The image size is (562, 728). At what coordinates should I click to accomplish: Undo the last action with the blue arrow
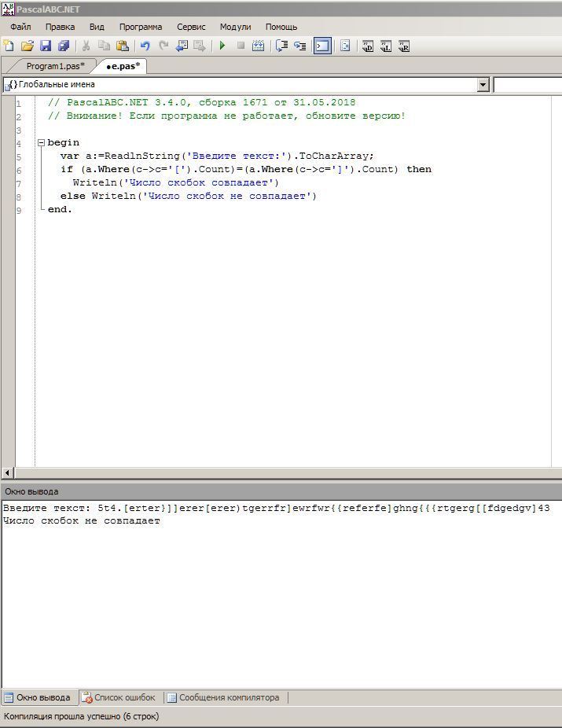coord(145,46)
